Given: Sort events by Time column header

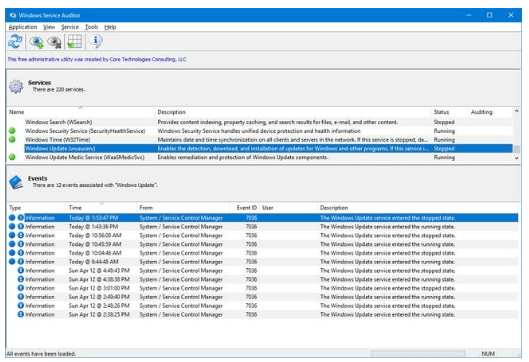Looking at the screenshot, I should [102, 208].
